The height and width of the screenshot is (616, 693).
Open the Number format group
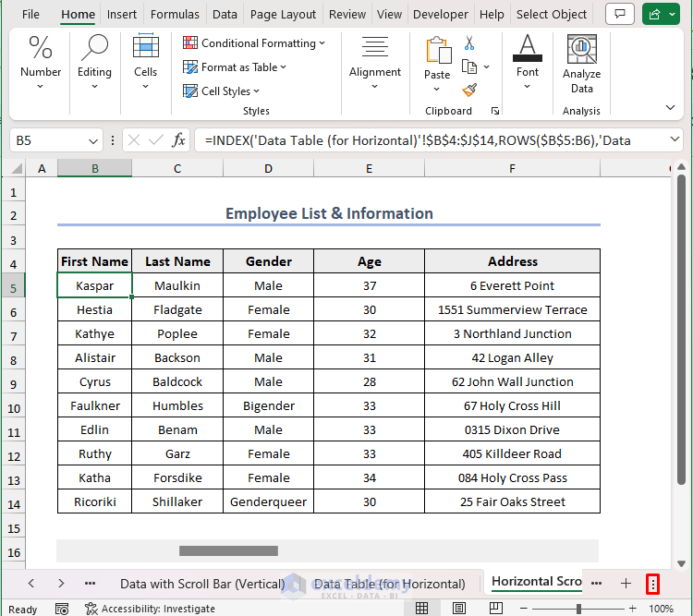click(41, 62)
